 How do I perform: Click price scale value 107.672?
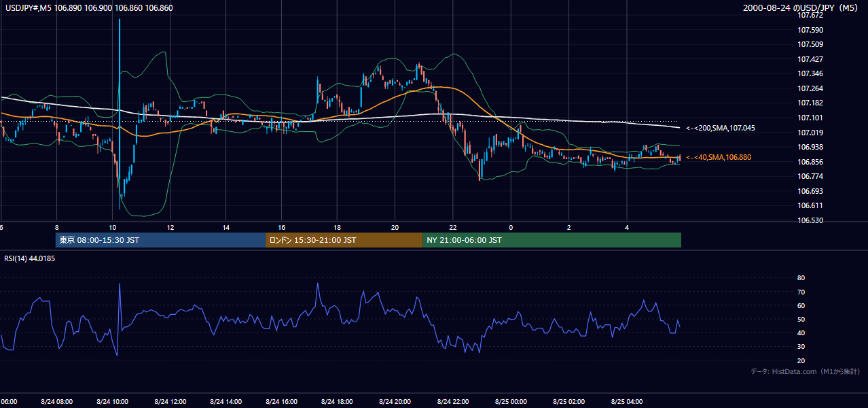tap(810, 15)
